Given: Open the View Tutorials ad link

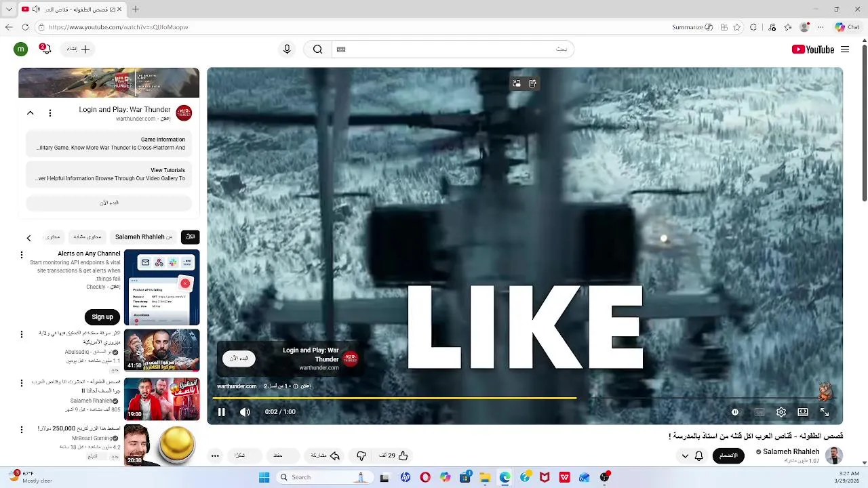Looking at the screenshot, I should coord(109,175).
